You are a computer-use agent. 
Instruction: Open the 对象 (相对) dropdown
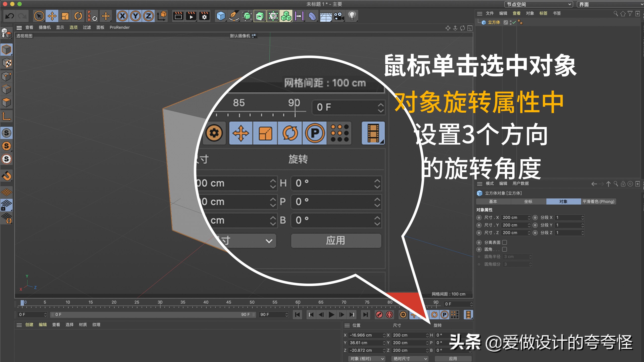366,359
